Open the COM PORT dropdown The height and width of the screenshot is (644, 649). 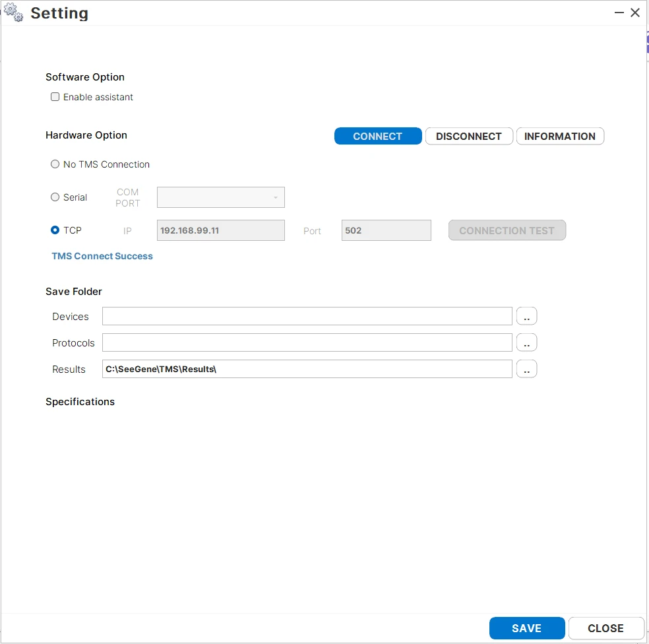point(220,197)
